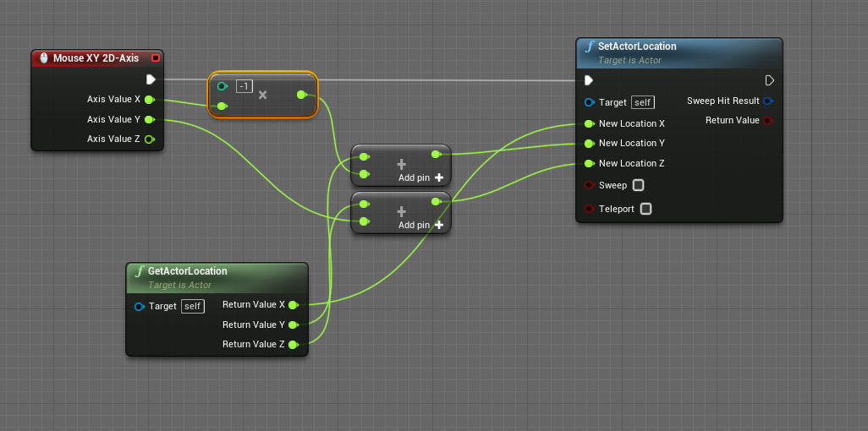The image size is (868, 431).
Task: Click upper add node's second input pin
Action: coord(364,174)
